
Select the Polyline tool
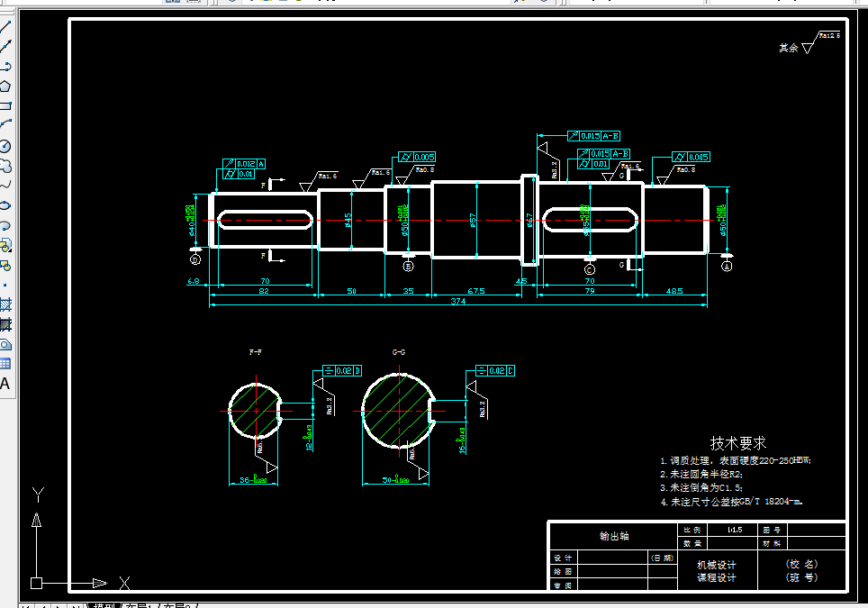coord(5,67)
